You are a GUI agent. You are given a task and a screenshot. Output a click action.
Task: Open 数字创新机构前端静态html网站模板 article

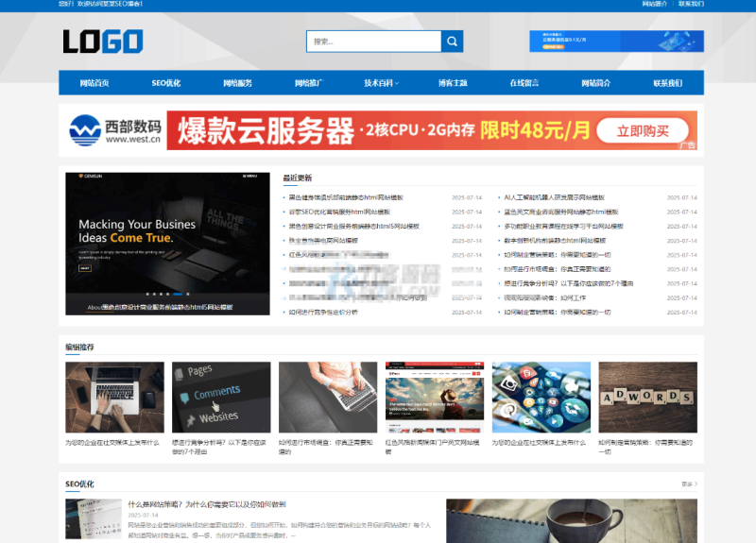point(555,241)
